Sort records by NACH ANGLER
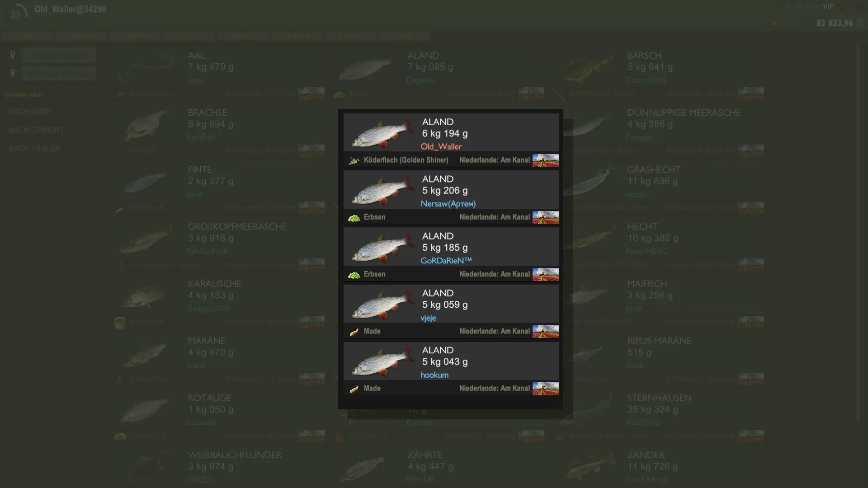The height and width of the screenshot is (488, 868). coord(34,149)
